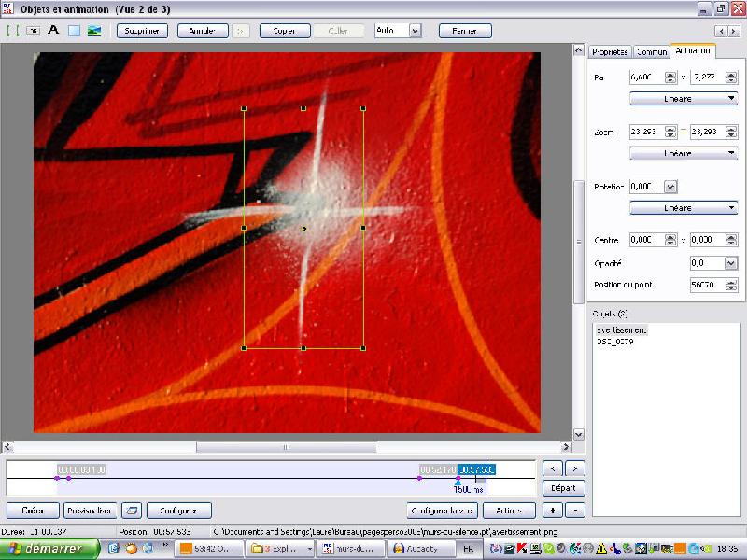Viewport: 747px width, 560px height.
Task: Click the fullscreen preview icon next to Prévisualiser
Action: 132,511
